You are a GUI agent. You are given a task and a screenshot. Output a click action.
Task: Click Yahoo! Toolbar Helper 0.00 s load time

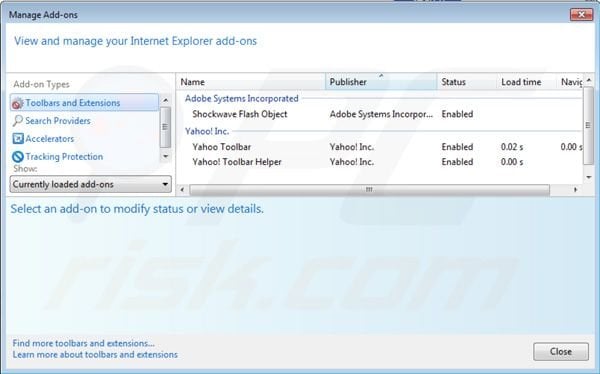tap(512, 162)
